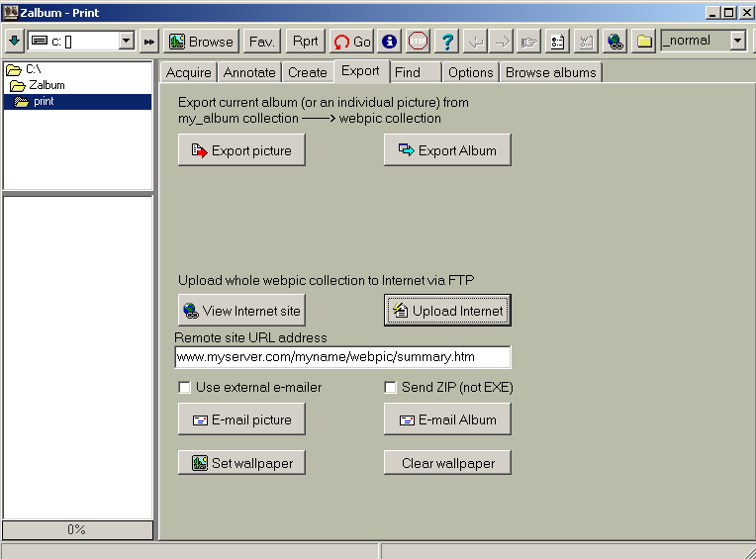Click the checklist page toolbar icon

pyautogui.click(x=557, y=42)
